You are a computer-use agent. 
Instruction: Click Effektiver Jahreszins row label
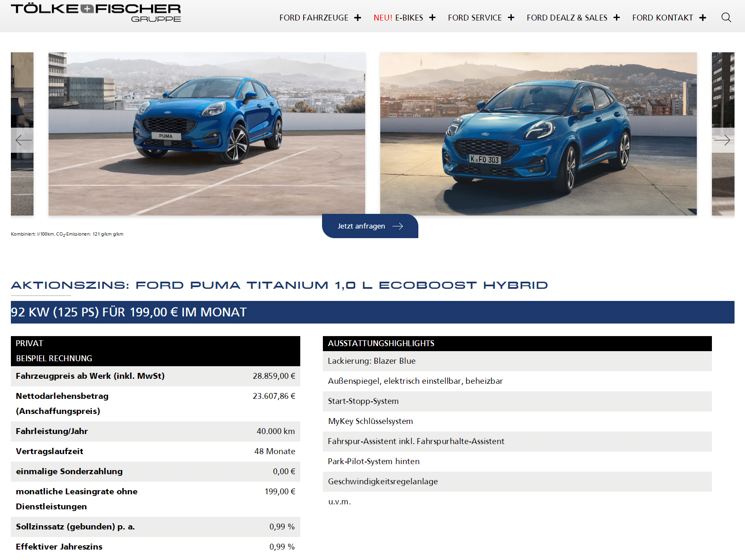pyautogui.click(x=59, y=547)
